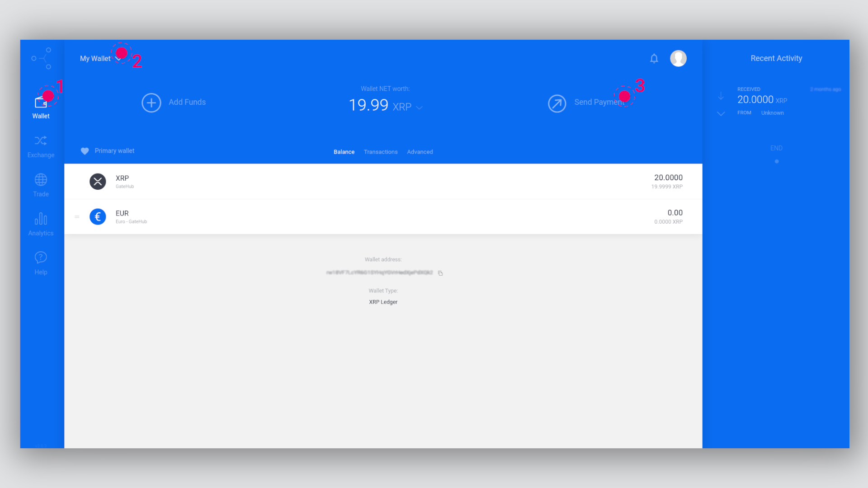Copy the wallet address to clipboard
The image size is (868, 488).
point(441,272)
